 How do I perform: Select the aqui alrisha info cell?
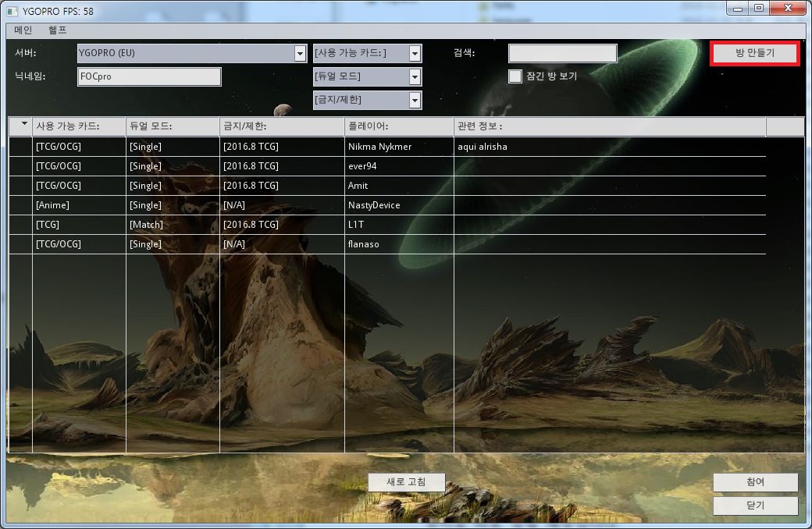click(483, 147)
